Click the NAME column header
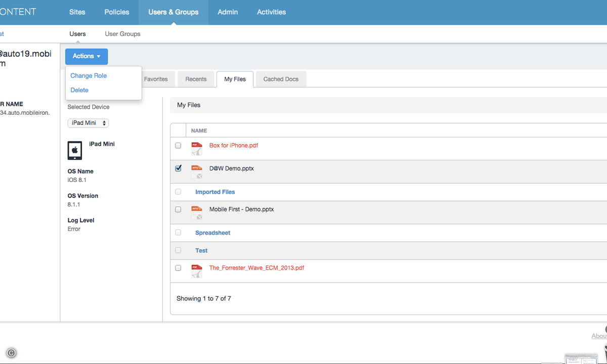The width and height of the screenshot is (607, 364). click(199, 130)
